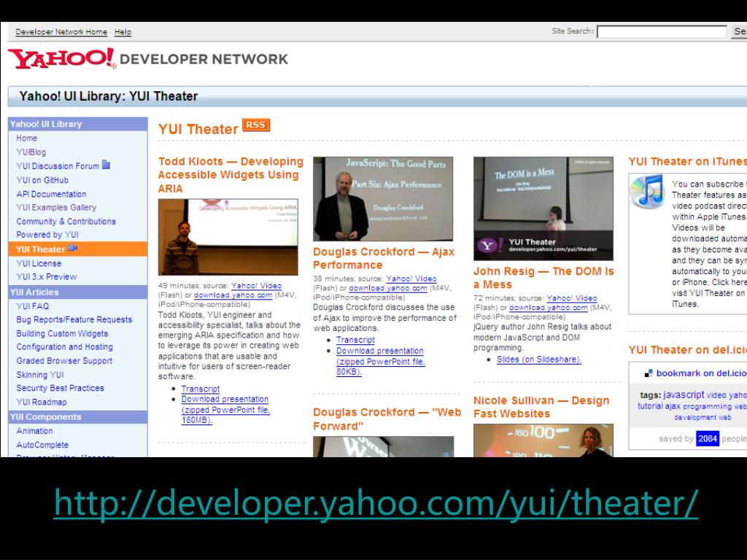Open download.yahoo.com link for Ajax Performance
This screenshot has width=747, height=560.
point(388,288)
